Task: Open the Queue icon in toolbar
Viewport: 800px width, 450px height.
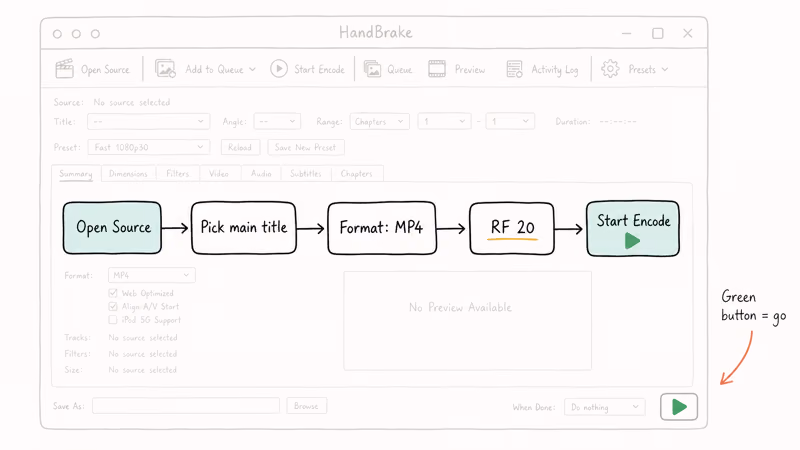Action: click(x=372, y=69)
